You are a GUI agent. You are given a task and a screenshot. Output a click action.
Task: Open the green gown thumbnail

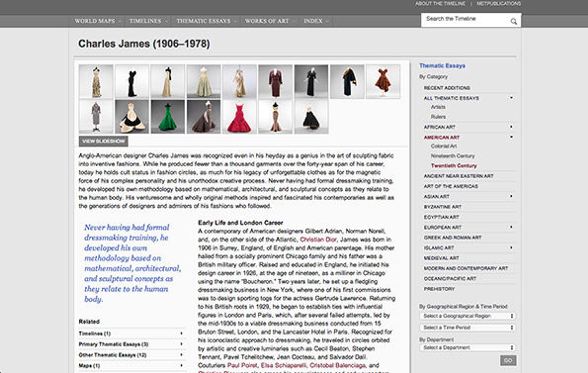168,117
